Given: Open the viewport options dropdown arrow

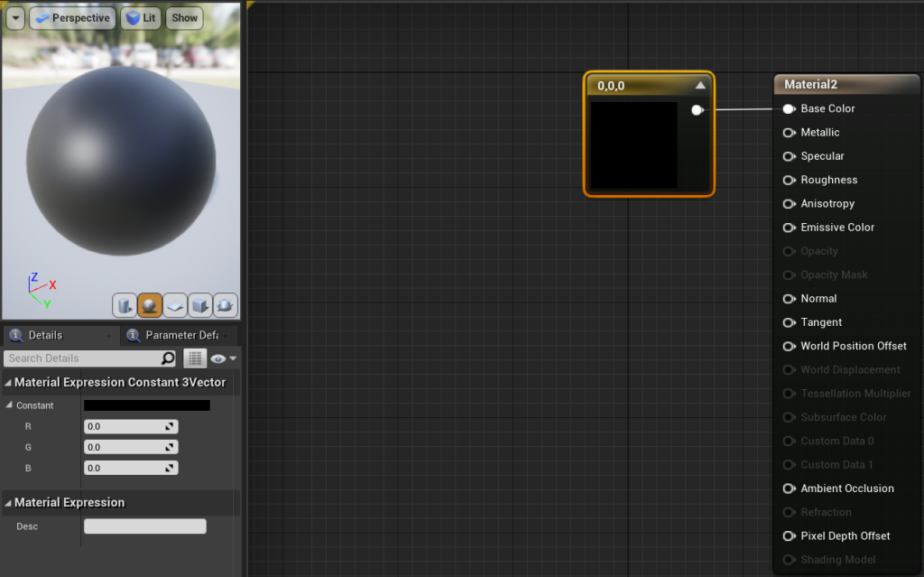Looking at the screenshot, I should coord(15,18).
